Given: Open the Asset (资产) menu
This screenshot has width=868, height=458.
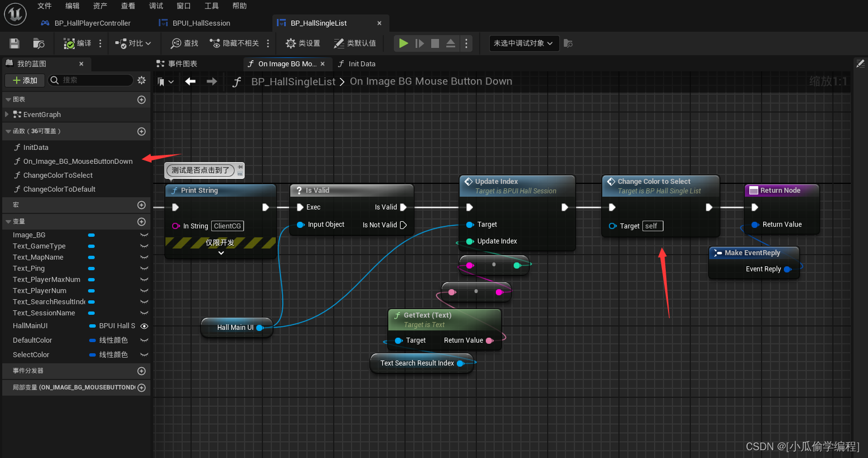Looking at the screenshot, I should pyautogui.click(x=100, y=6).
